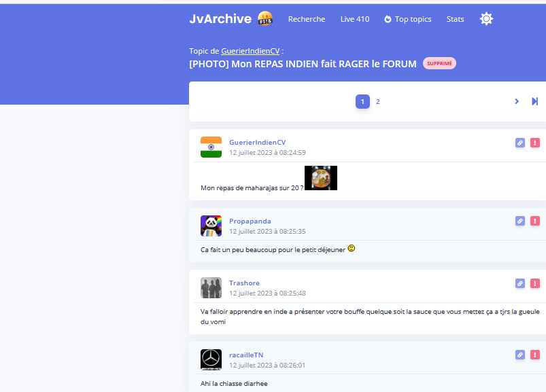The height and width of the screenshot is (392, 546).
Task: Copy permalink of GuerierIndienCV's post
Action: 520,143
